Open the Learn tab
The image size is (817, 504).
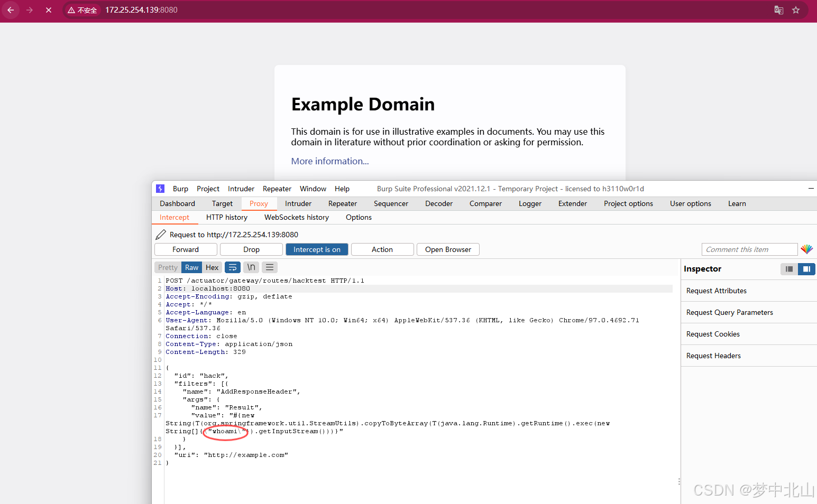coord(737,203)
